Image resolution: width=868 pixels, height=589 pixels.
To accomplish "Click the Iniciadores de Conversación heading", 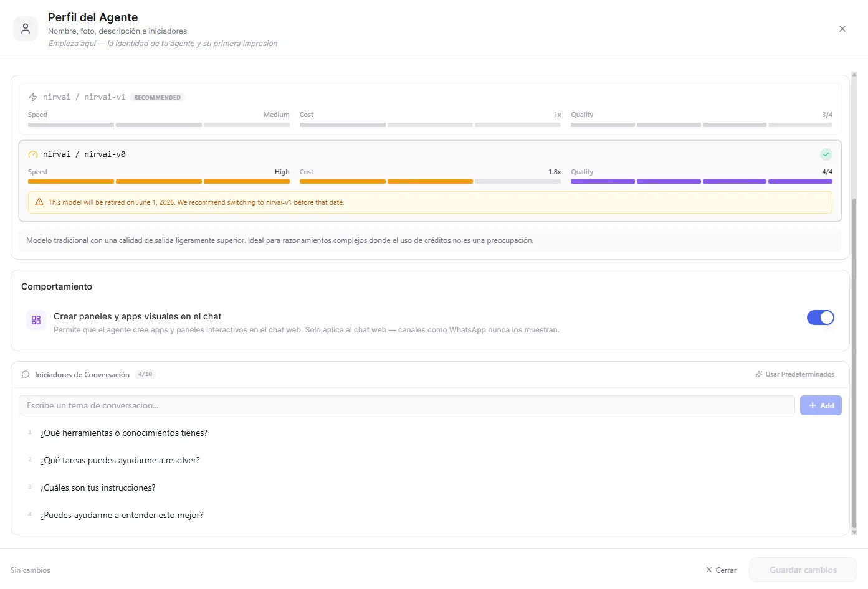I will 82,375.
